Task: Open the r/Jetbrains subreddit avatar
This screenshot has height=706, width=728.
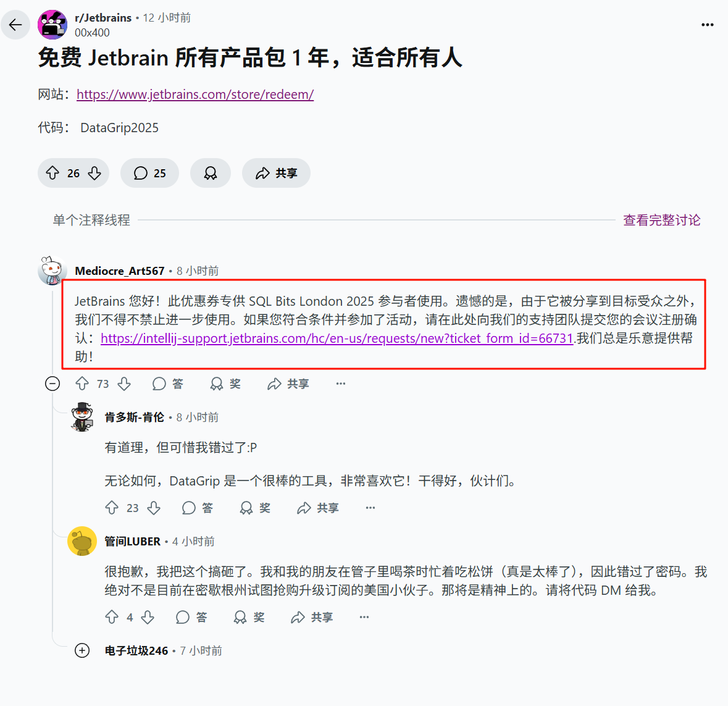Action: [x=52, y=25]
